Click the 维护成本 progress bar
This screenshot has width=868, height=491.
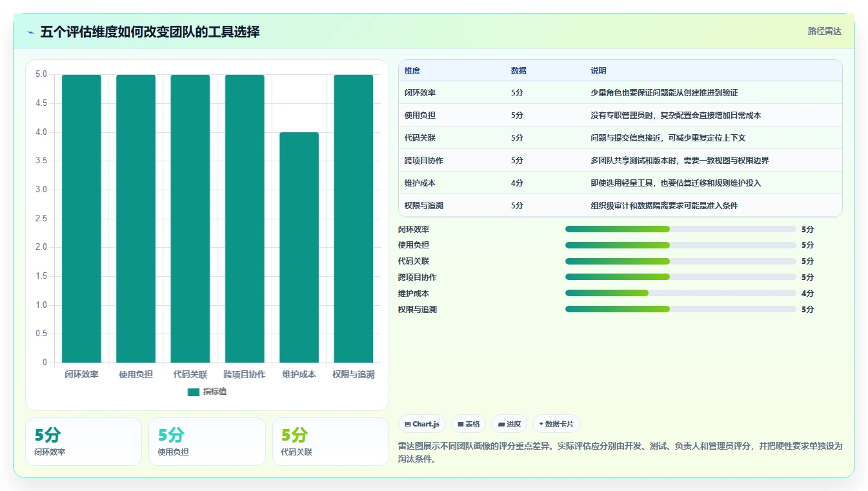[681, 293]
